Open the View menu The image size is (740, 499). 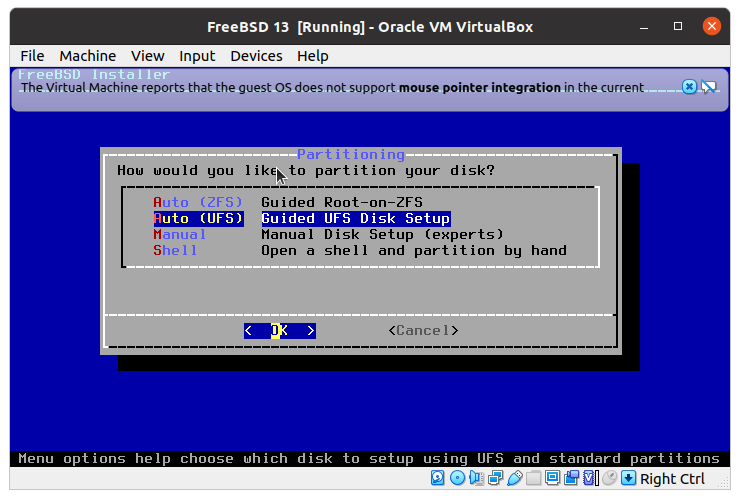(x=147, y=56)
